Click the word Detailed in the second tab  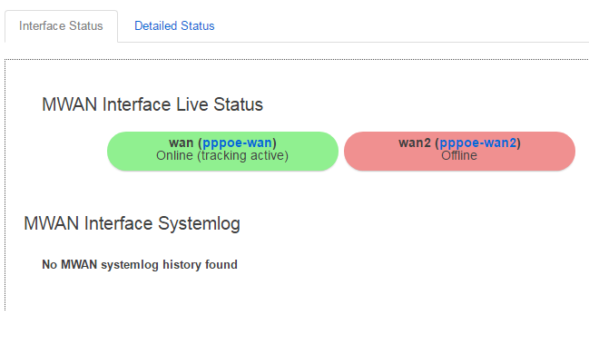point(155,26)
